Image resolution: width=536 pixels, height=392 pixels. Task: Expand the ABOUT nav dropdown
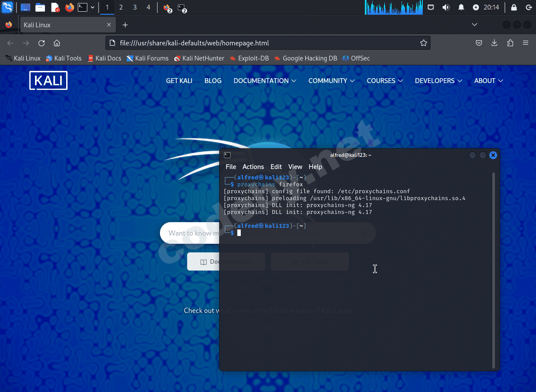click(488, 81)
